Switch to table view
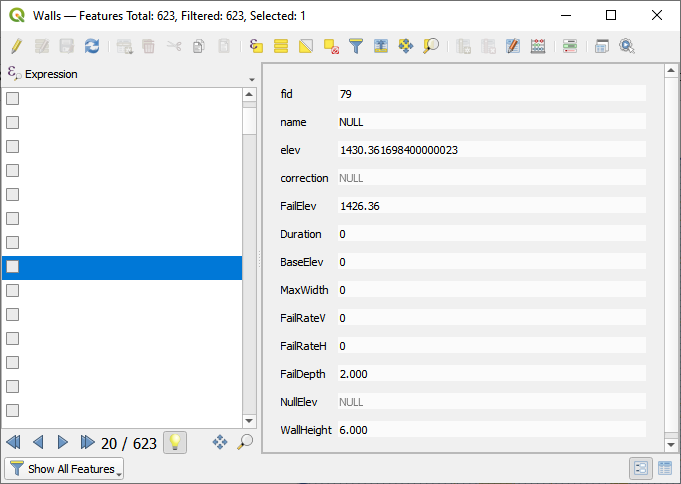 click(662, 468)
